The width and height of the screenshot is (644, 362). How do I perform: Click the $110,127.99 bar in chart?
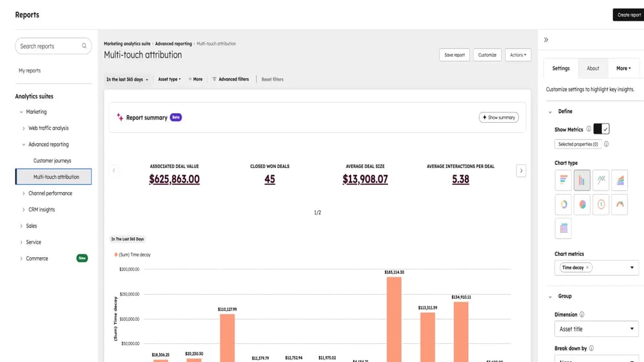[227, 338]
